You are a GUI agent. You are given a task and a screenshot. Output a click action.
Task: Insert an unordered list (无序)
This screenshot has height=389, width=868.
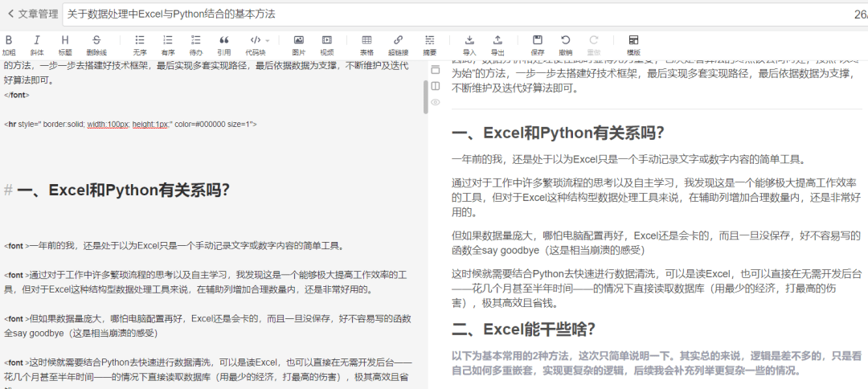[140, 45]
